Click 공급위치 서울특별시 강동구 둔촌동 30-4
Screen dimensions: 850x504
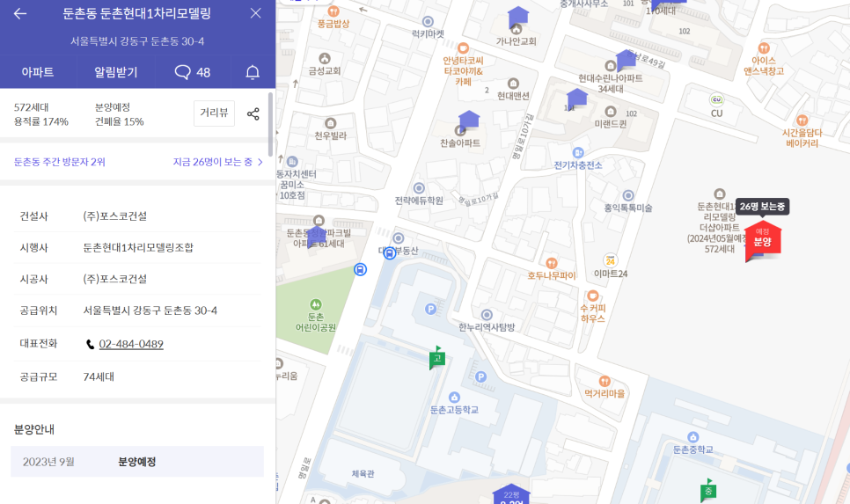150,310
